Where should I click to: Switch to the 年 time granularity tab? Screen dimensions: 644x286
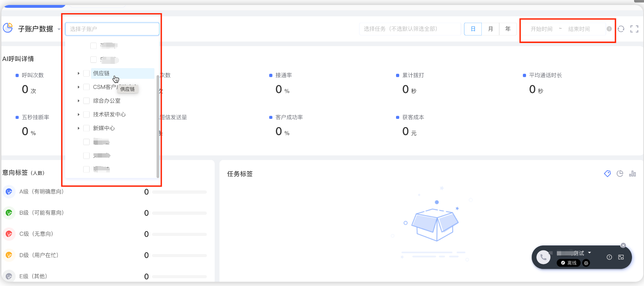(x=508, y=29)
